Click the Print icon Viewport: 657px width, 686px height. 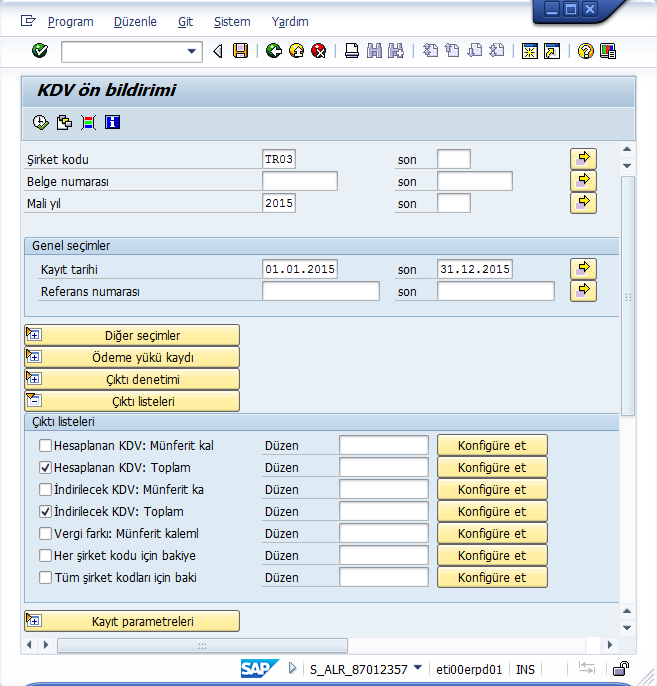[352, 51]
